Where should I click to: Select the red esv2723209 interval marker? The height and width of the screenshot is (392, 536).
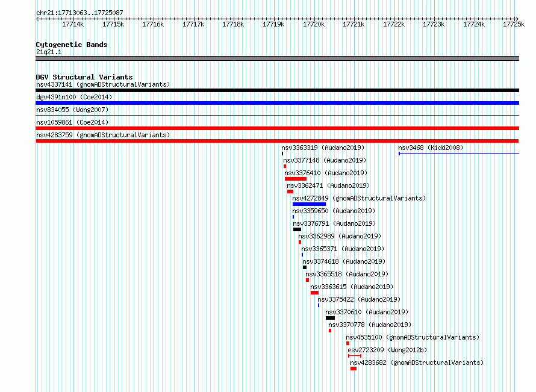355,356
